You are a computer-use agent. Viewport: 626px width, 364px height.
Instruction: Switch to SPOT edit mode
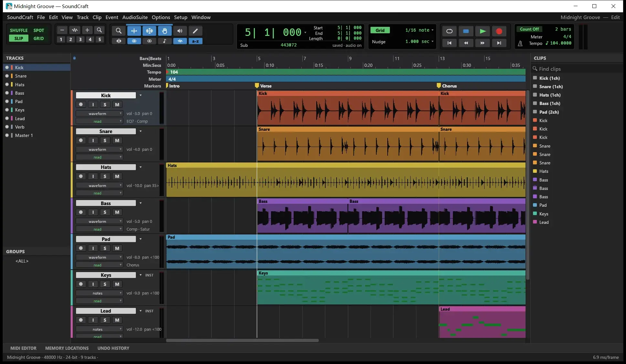39,30
